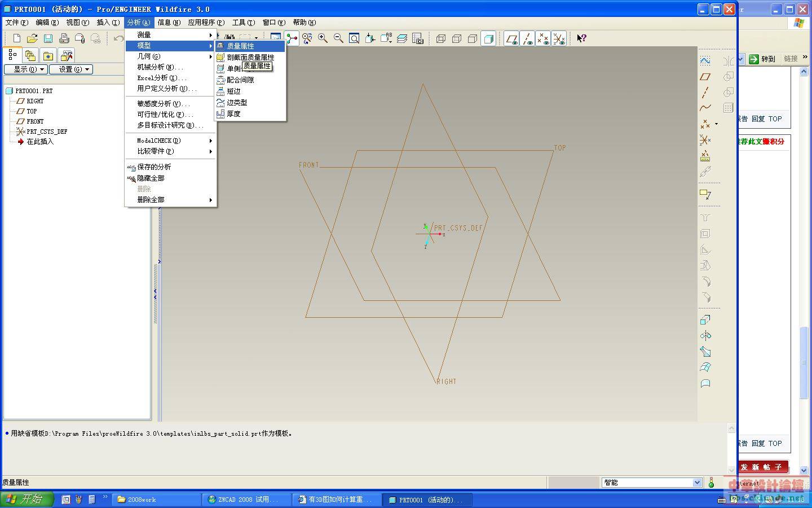Switch to no hidden display mode
This screenshot has width=812, height=508.
473,38
